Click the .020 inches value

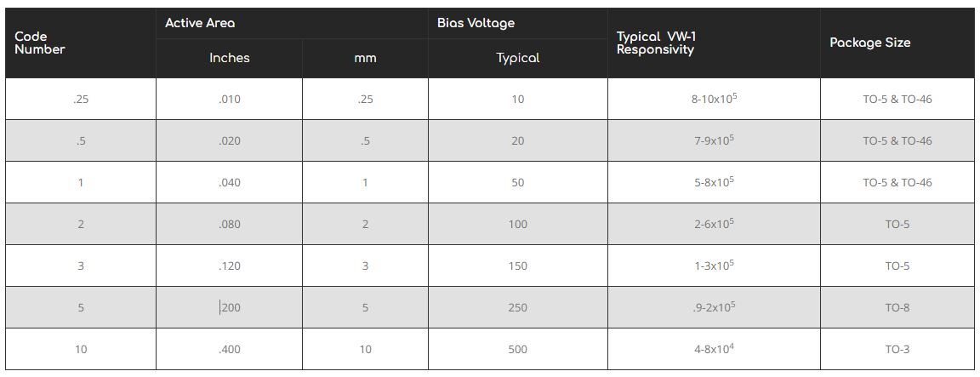click(229, 140)
